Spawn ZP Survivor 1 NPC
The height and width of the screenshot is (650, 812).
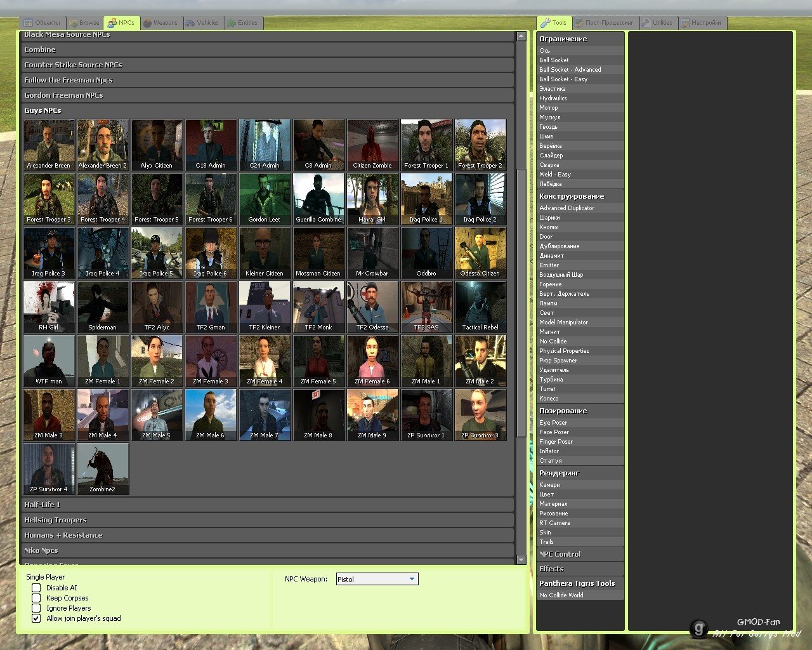[426, 415]
